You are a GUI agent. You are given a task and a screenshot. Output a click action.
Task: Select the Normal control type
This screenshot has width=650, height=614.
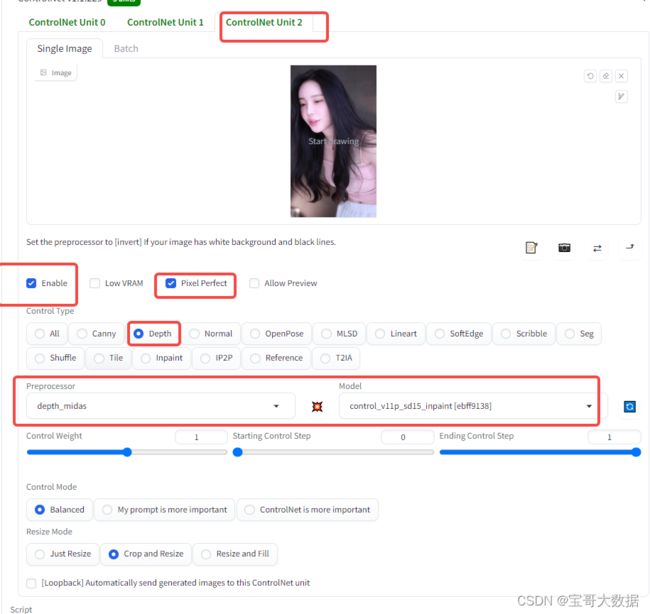coord(211,334)
